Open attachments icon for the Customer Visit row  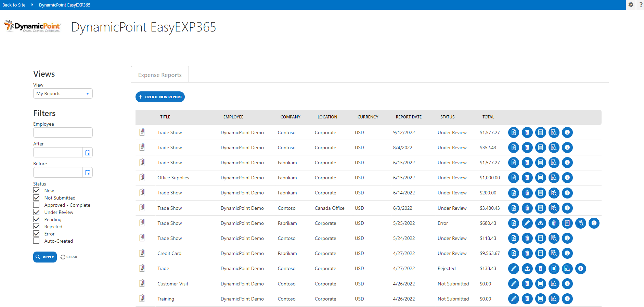[142, 283]
